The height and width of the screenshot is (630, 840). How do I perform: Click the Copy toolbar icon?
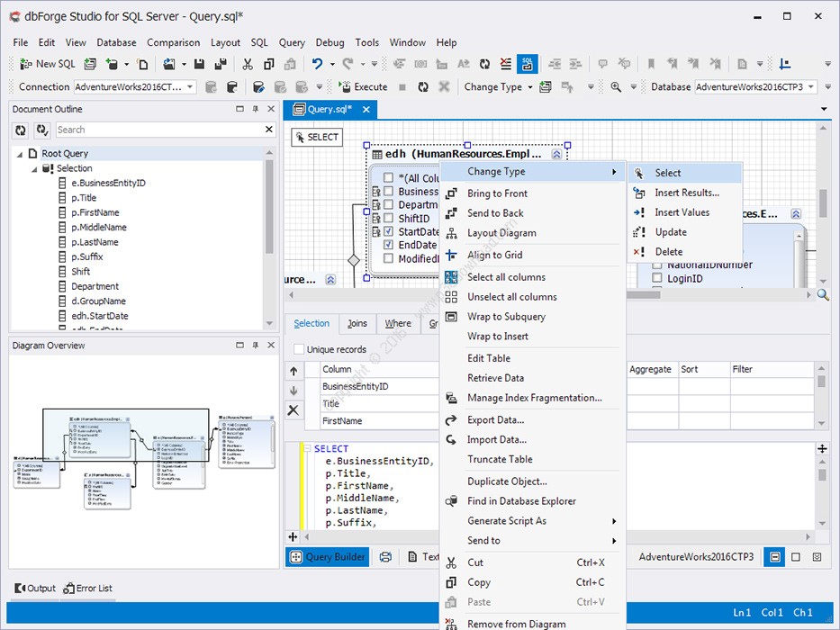click(x=269, y=64)
